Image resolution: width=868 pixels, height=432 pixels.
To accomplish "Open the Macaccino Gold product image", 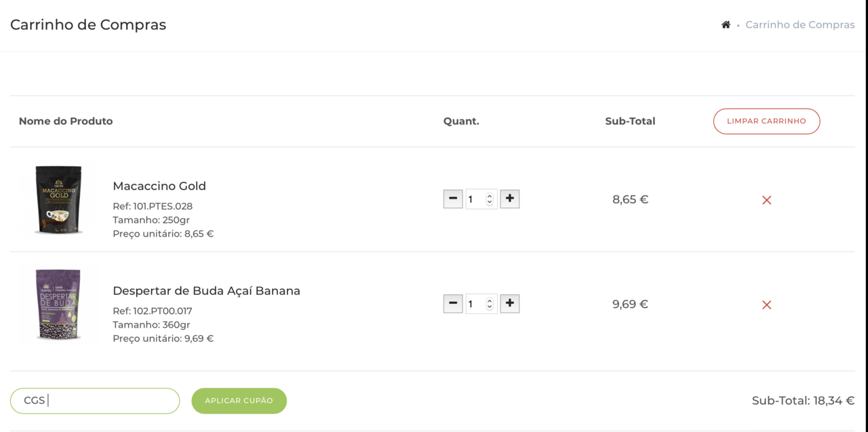I will coord(59,199).
